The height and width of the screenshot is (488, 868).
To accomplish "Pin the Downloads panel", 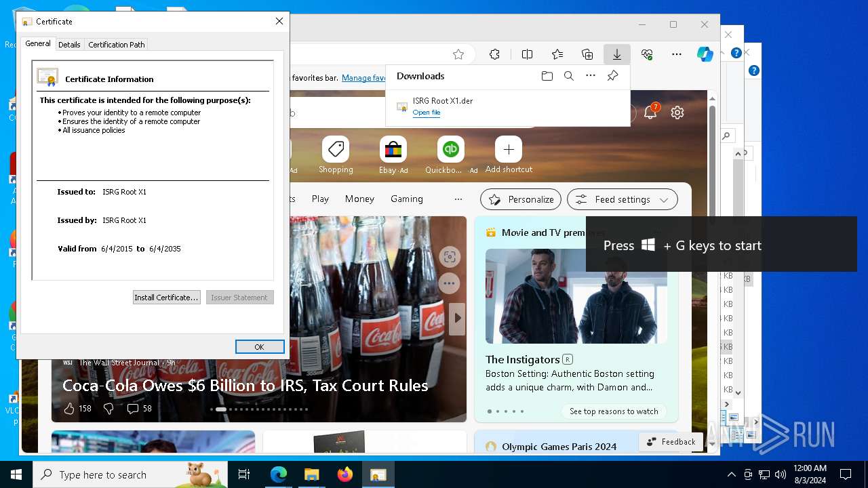I will (612, 76).
